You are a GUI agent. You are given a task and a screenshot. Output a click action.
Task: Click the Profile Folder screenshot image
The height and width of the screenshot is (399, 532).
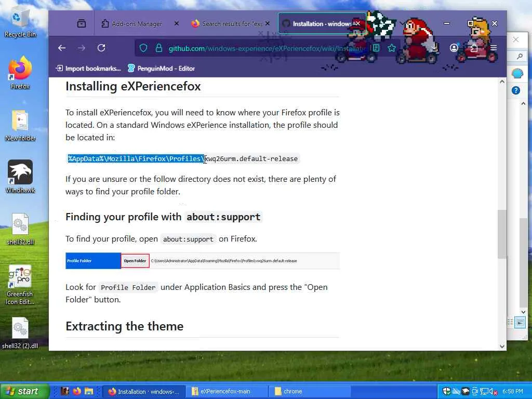click(203, 261)
